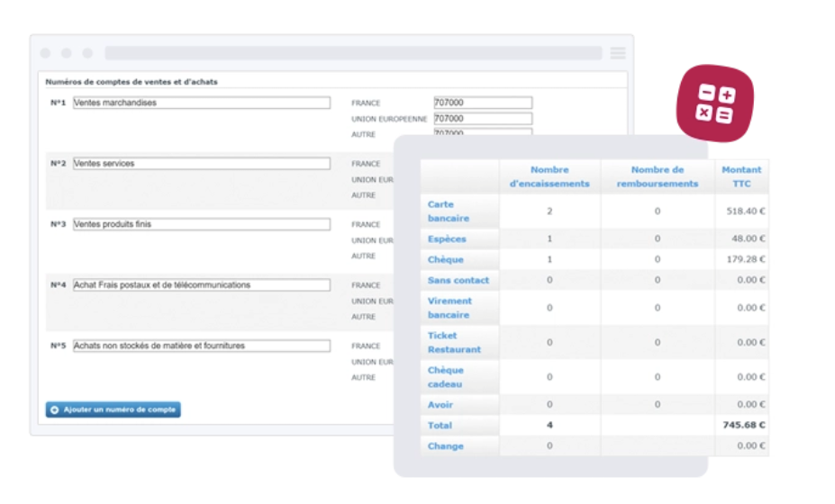Click the Montant TTC column header
835x504 pixels.
pos(741,176)
